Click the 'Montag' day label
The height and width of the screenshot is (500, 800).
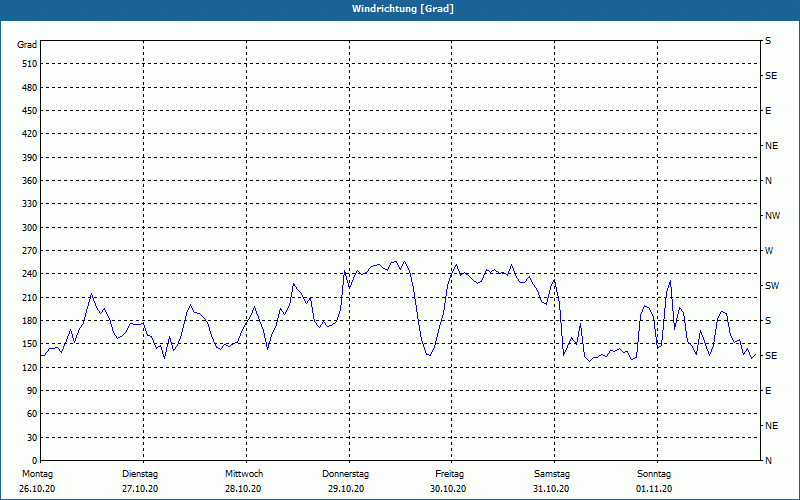click(x=37, y=474)
